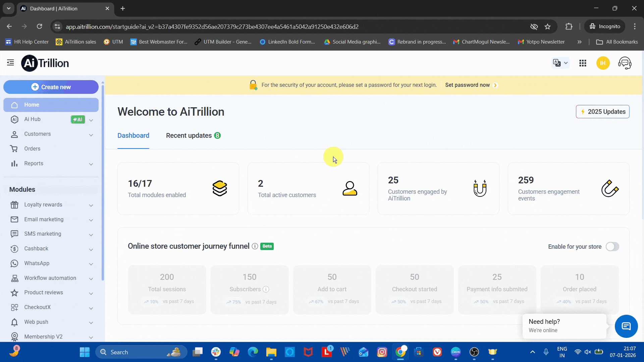Open the 2025 Updates button
The width and height of the screenshot is (644, 362).
[602, 112]
